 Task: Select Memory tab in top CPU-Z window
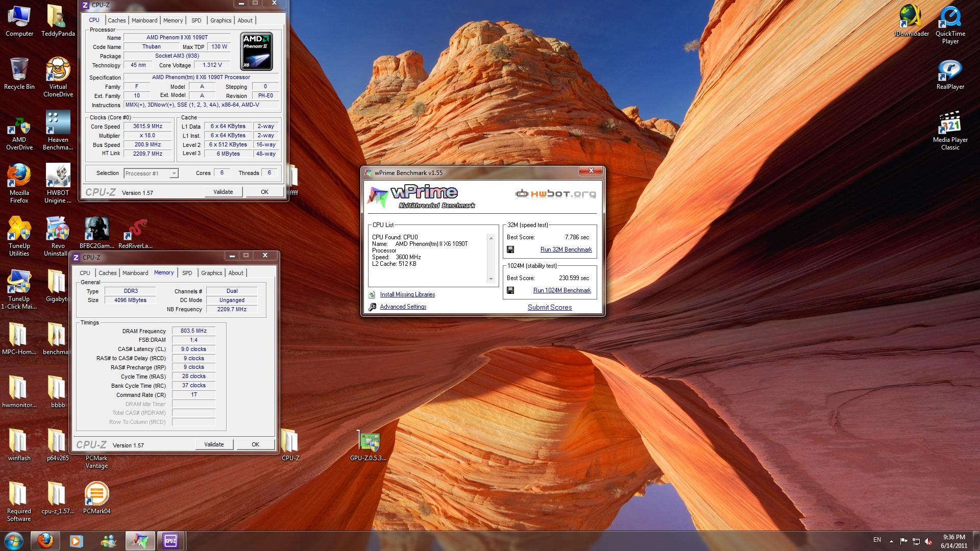coord(173,20)
